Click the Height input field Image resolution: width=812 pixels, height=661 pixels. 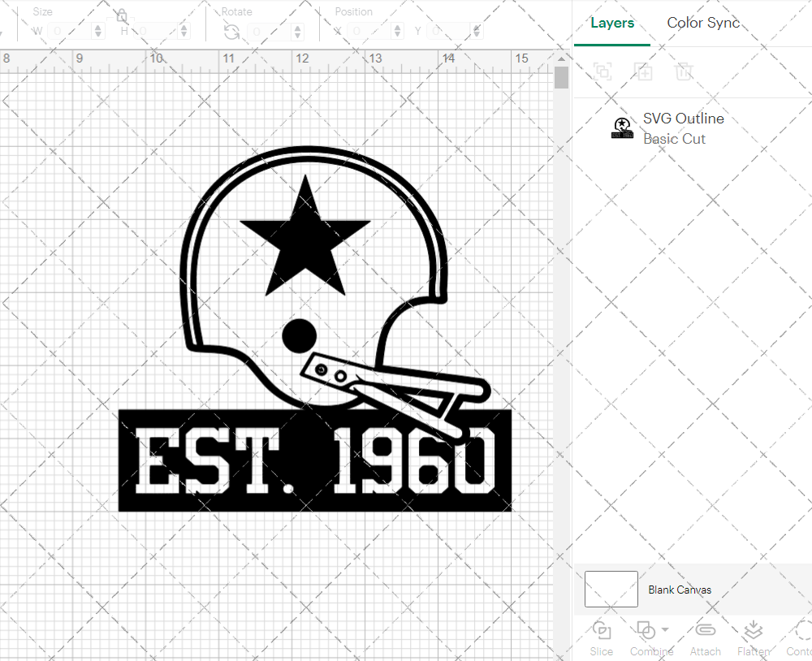click(155, 32)
